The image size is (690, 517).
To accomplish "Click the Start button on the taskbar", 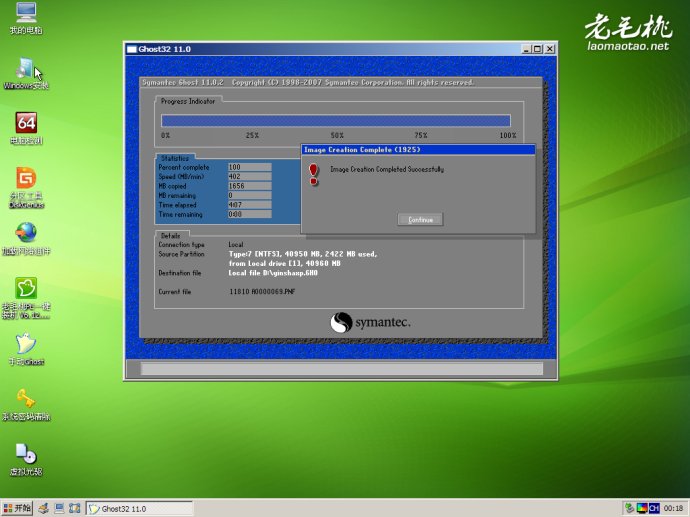I will (x=19, y=508).
